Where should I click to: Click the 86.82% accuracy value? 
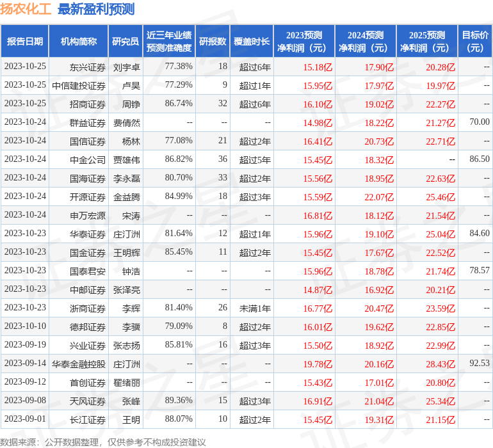(x=179, y=159)
